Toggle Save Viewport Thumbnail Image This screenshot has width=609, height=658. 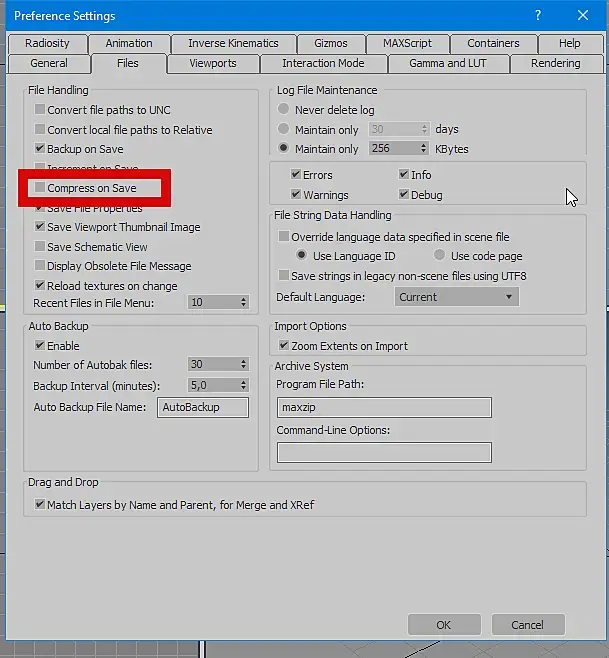point(39,227)
